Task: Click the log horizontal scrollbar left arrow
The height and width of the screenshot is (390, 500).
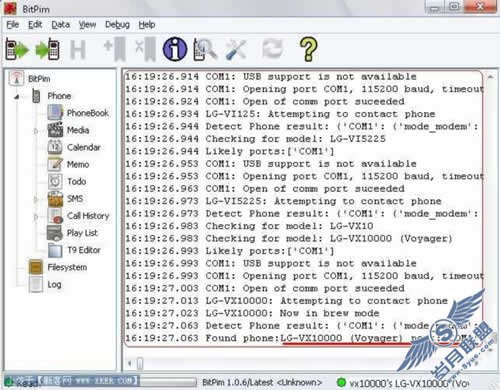Action: click(x=129, y=363)
